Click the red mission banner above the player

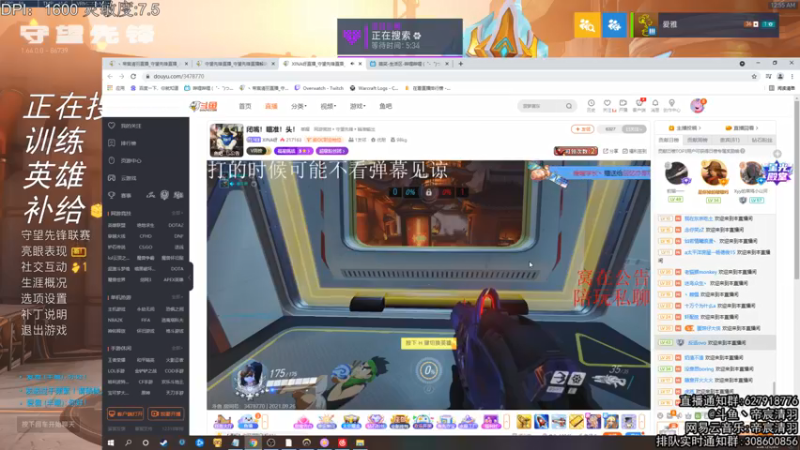point(576,151)
